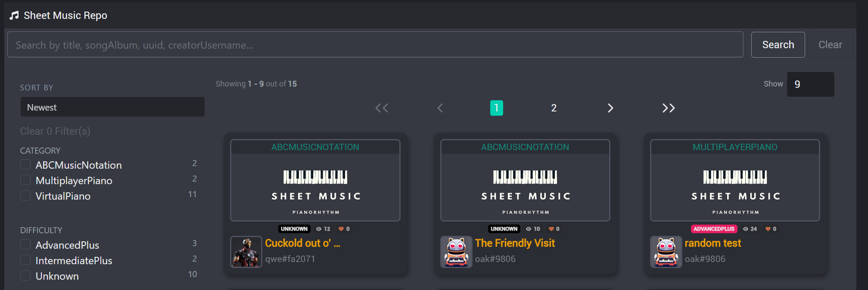Focus the sheet music search field
This screenshot has width=868, height=290.
point(375,45)
